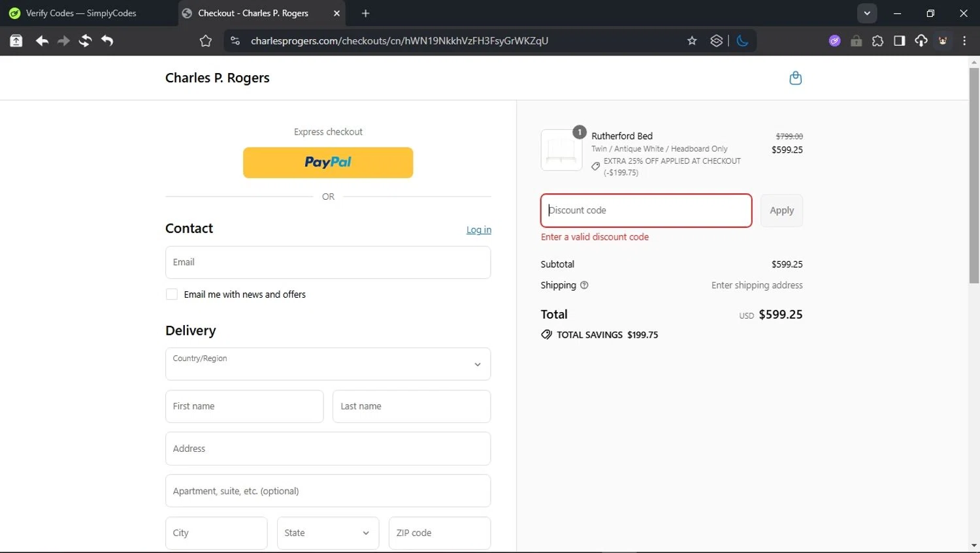
Task: Click the undo curved arrow icon
Action: pyautogui.click(x=107, y=41)
